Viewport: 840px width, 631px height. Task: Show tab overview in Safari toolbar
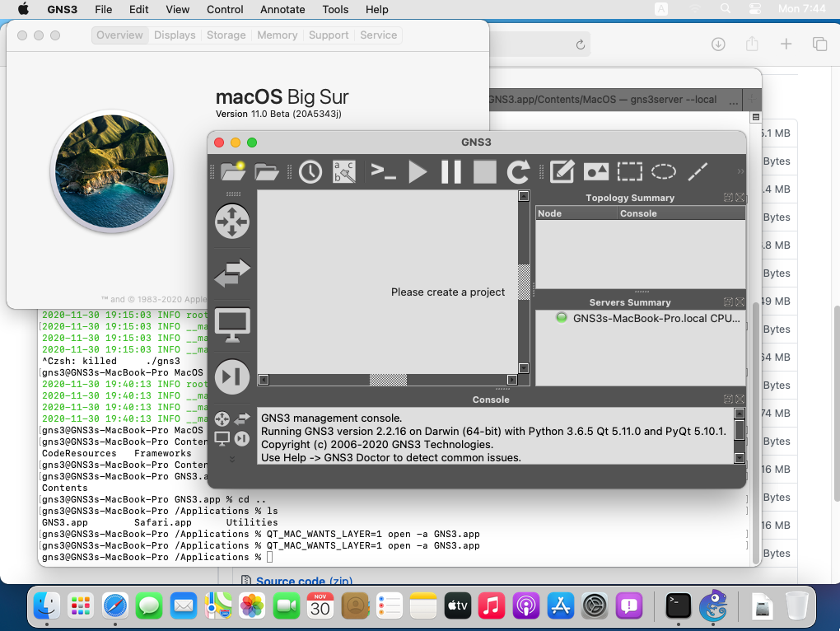[x=819, y=44]
